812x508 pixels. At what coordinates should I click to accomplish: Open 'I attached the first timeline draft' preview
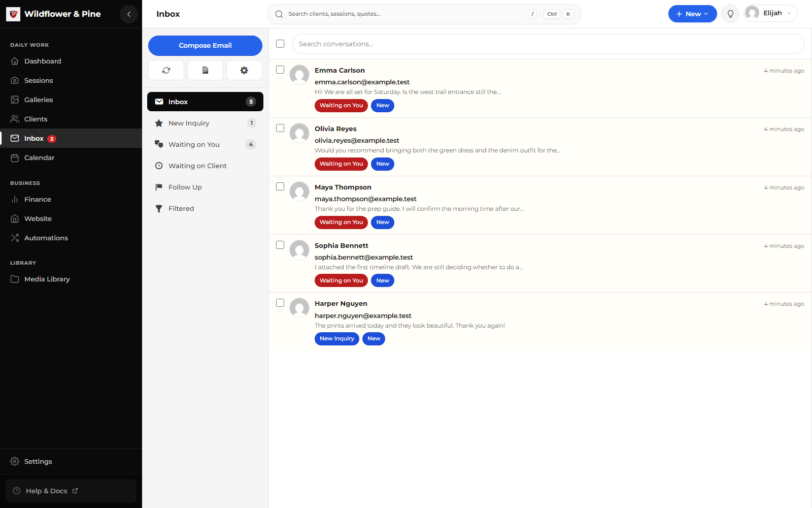(x=419, y=267)
